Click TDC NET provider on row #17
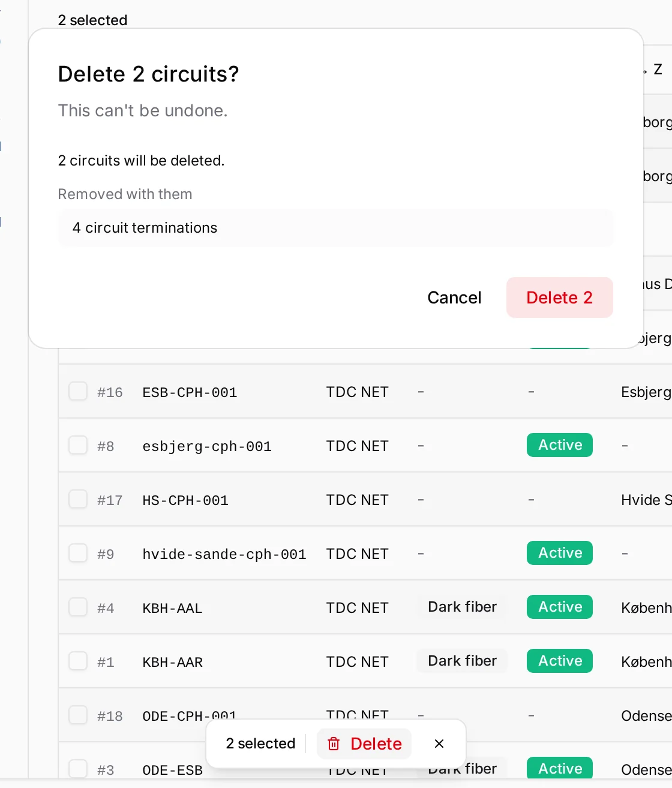The image size is (672, 788). (358, 500)
